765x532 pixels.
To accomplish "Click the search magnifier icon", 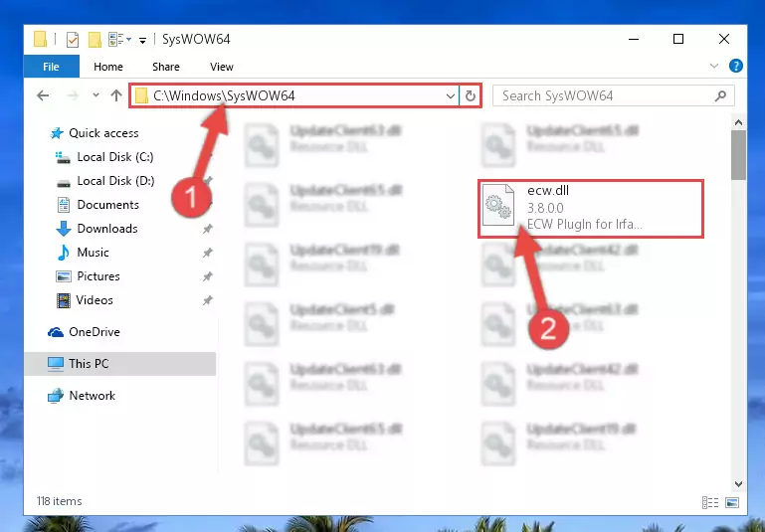I will 720,96.
